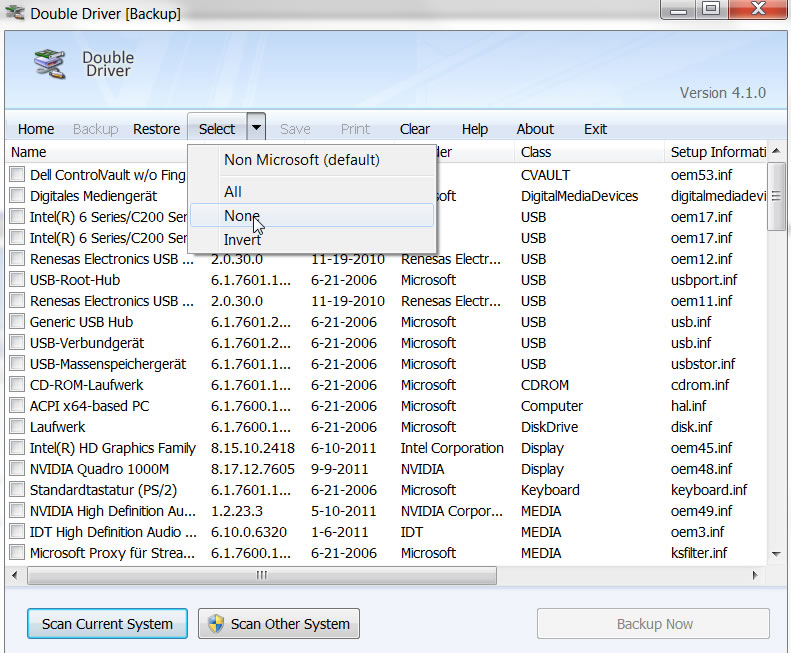The height and width of the screenshot is (653, 791).
Task: Tick the Intel(R) HD Graphics Family checkbox
Action: (17, 448)
